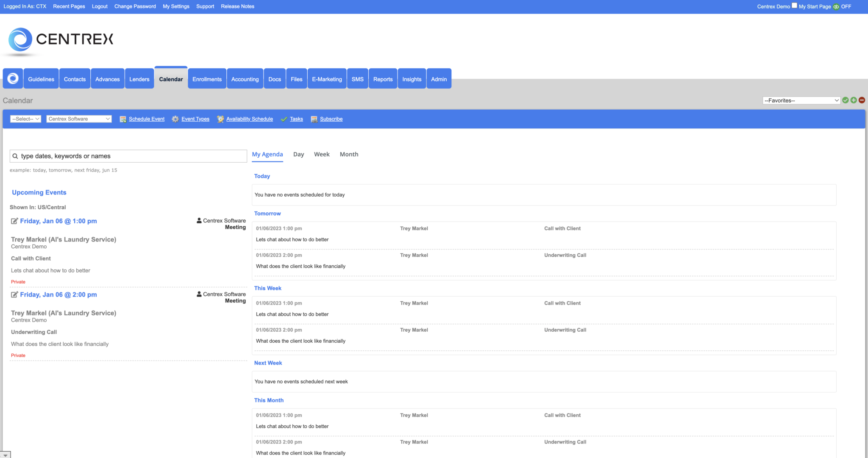Click the search field for dates or keywords
The image size is (868, 458).
(x=128, y=156)
